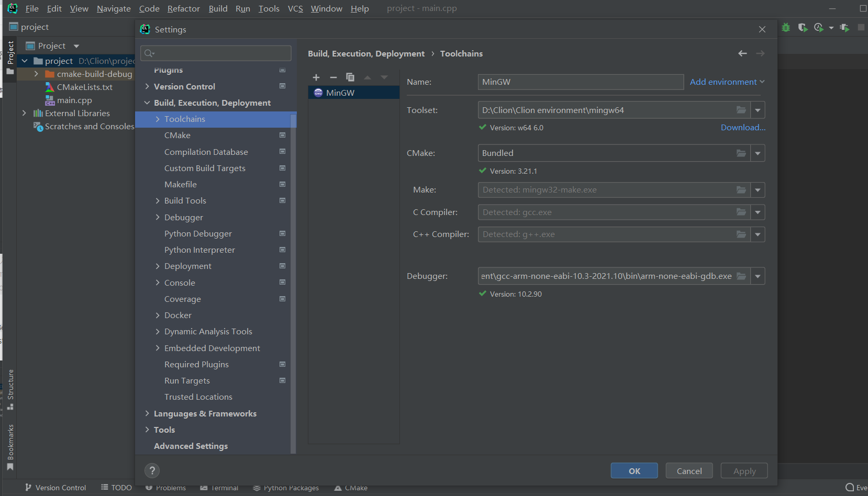Viewport: 868px width, 496px height.
Task: Click the profiler toolbar icon
Action: 819,27
